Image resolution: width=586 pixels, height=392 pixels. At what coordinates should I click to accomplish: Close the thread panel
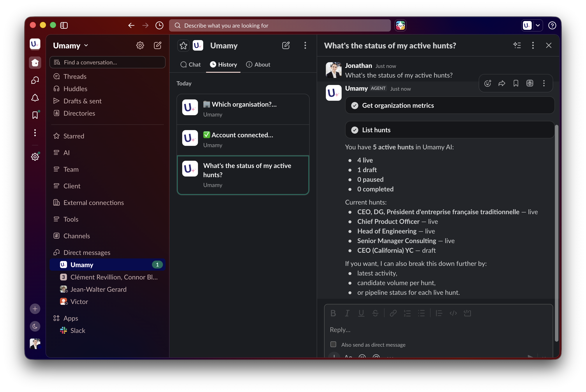pos(549,45)
